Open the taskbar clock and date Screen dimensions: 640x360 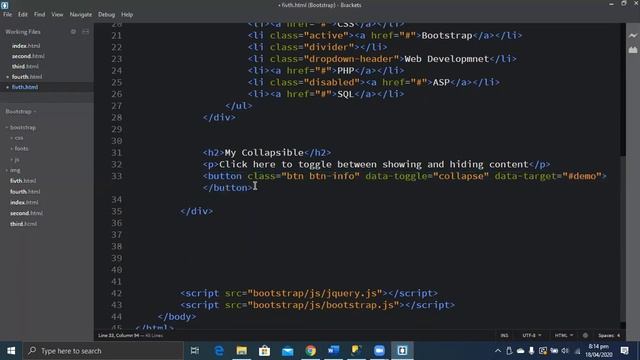599,351
